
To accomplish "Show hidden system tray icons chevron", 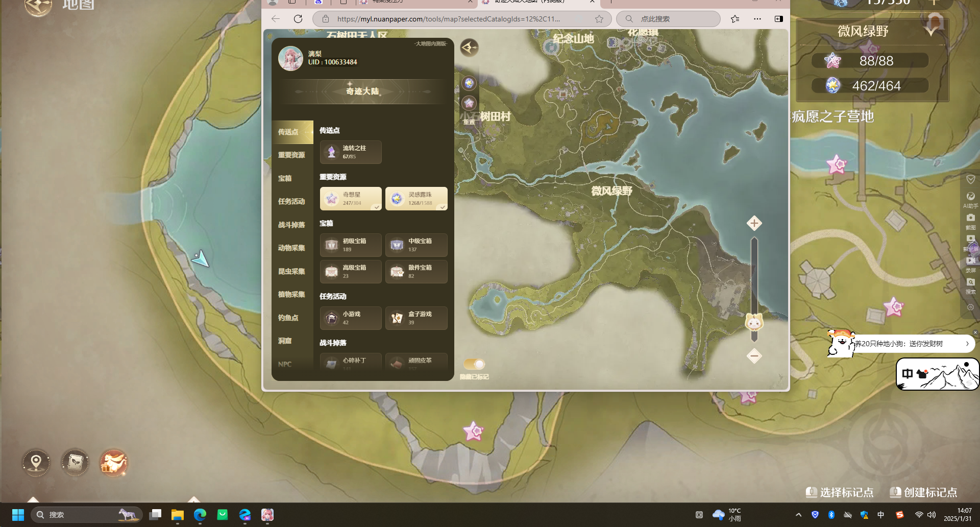I will [x=799, y=515].
